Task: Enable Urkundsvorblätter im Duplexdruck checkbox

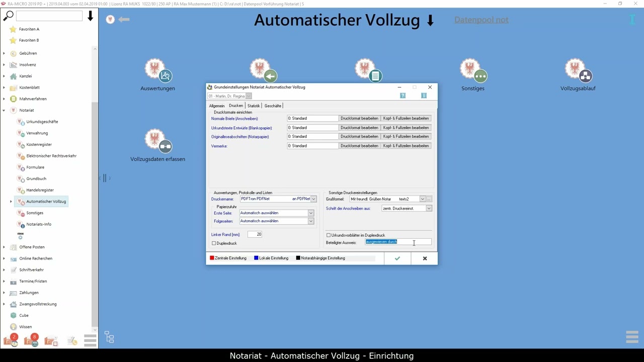Action: (329, 235)
